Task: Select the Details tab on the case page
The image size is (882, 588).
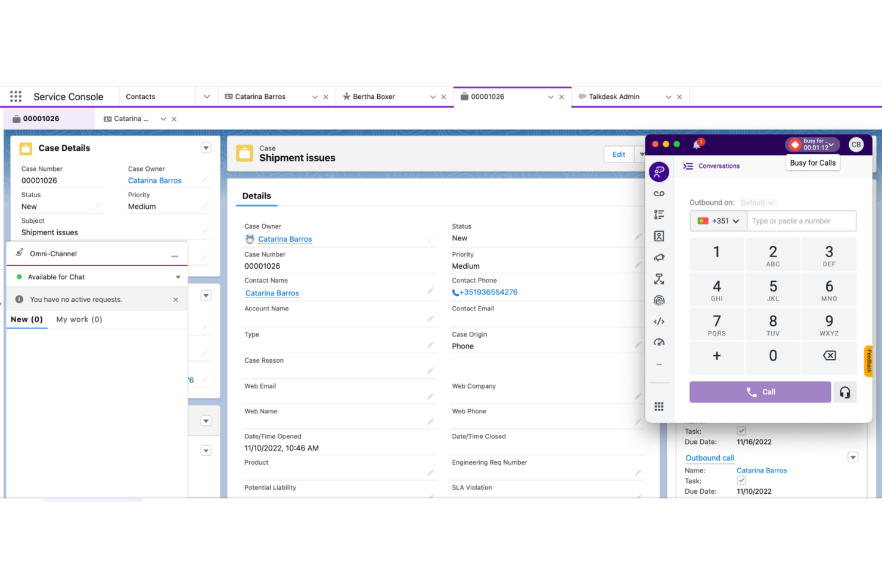Action: pos(256,196)
